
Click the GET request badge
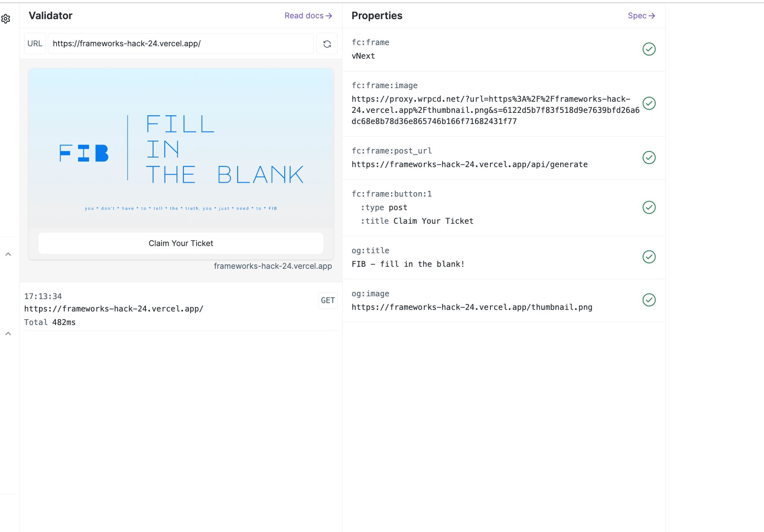(x=328, y=300)
